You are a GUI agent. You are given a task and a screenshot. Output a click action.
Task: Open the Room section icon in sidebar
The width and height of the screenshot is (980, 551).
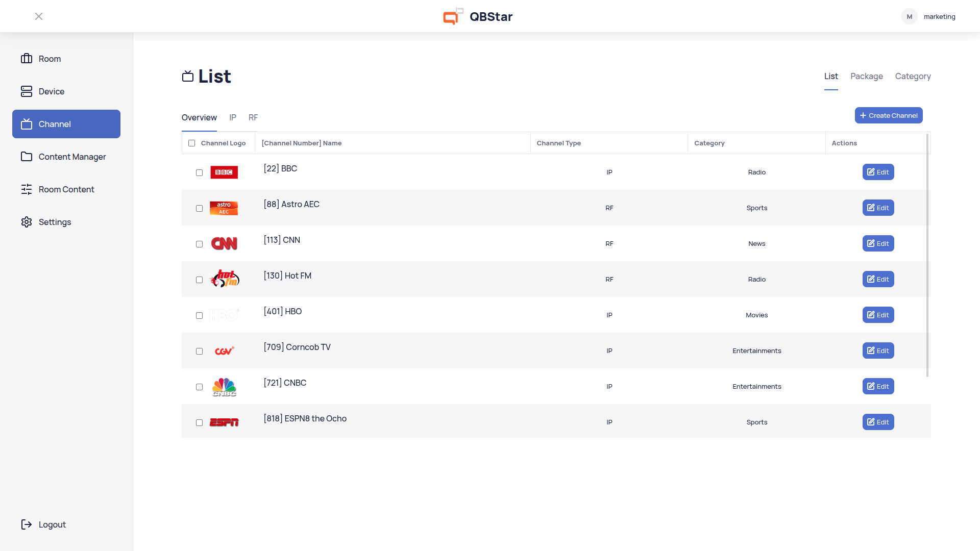[27, 59]
